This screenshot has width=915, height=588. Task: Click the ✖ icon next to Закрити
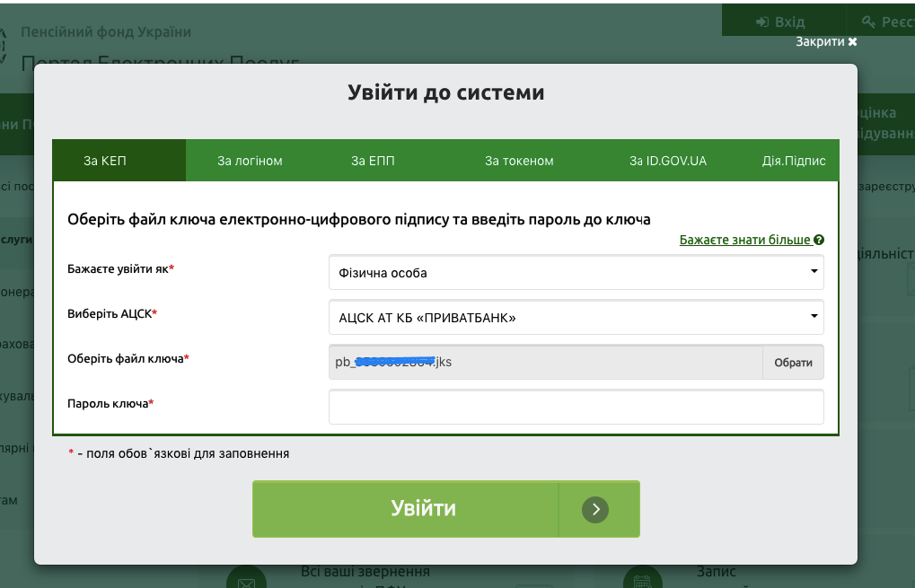coord(852,40)
